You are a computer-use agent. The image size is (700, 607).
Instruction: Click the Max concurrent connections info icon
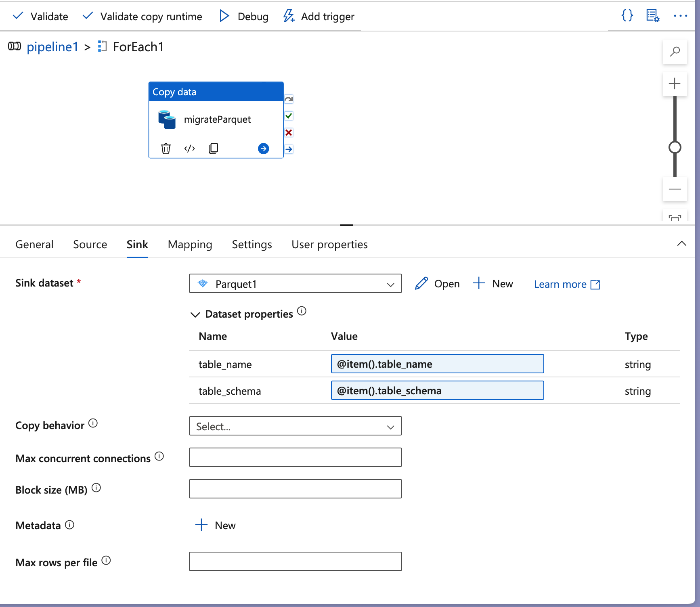point(159,456)
